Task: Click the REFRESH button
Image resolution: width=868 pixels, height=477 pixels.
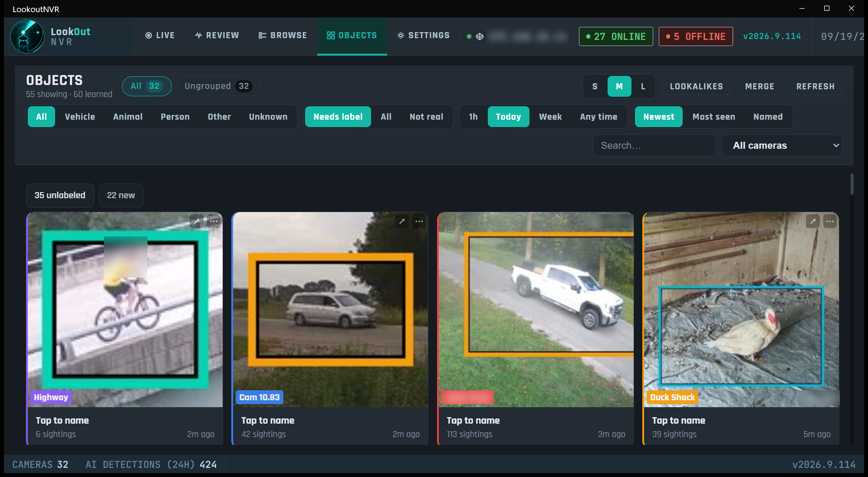Action: pos(815,86)
